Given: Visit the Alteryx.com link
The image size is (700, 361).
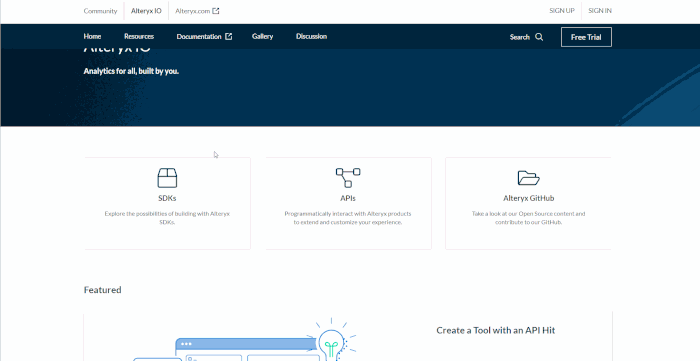Looking at the screenshot, I should click(192, 11).
